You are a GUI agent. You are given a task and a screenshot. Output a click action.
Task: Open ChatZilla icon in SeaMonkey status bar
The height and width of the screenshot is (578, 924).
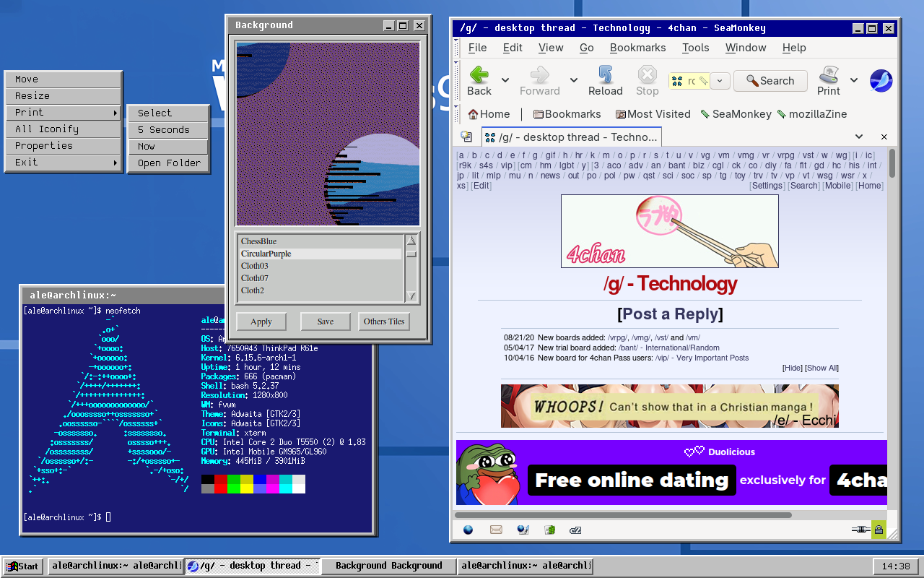coord(575,530)
